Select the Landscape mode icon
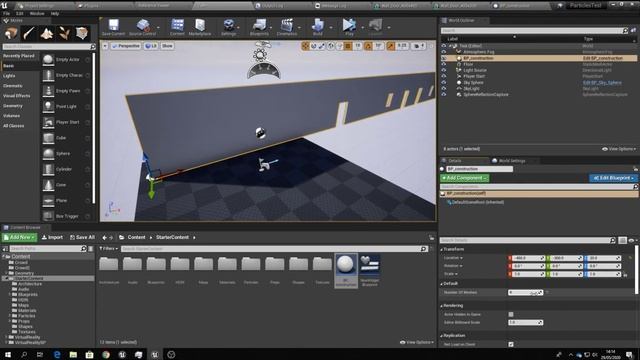 point(47,33)
